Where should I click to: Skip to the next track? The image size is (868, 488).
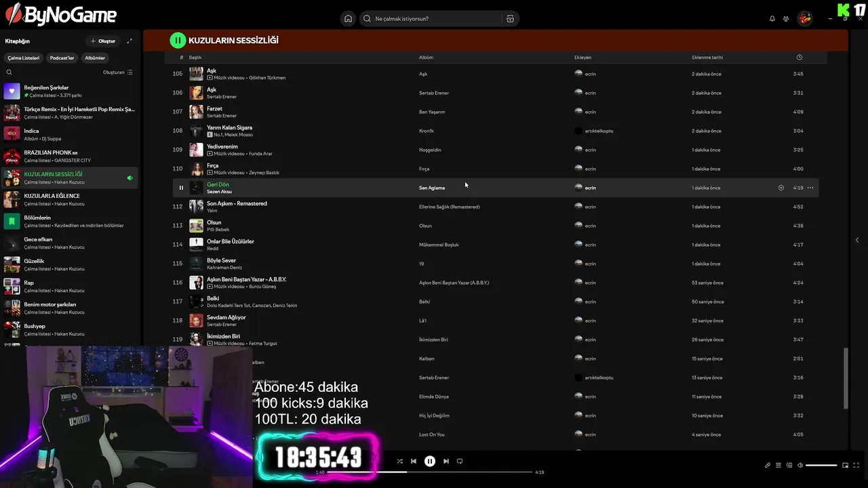(x=446, y=461)
